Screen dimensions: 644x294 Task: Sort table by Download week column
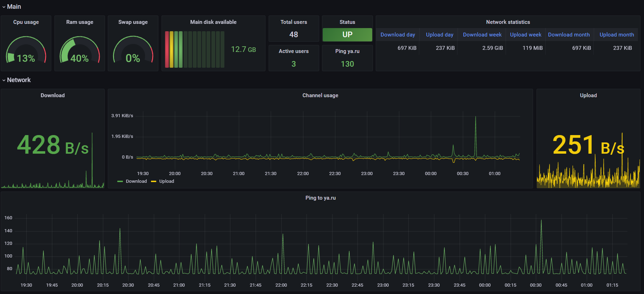(x=482, y=35)
